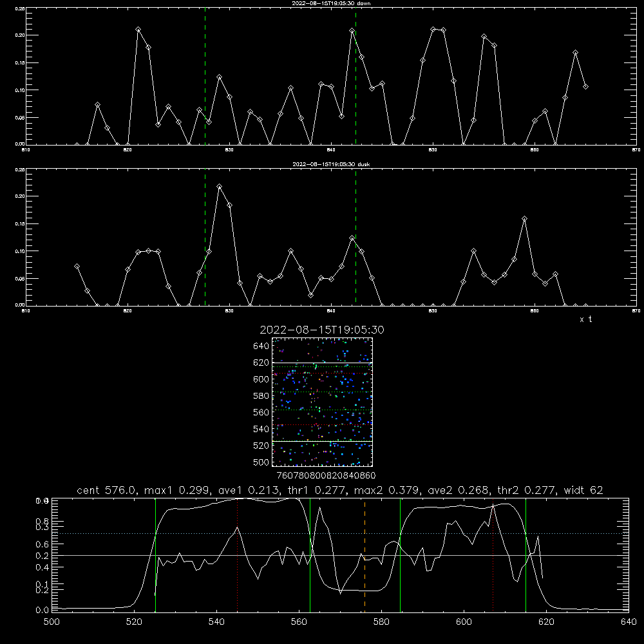Click the right green dashed line in dawn plot

(x=355, y=76)
